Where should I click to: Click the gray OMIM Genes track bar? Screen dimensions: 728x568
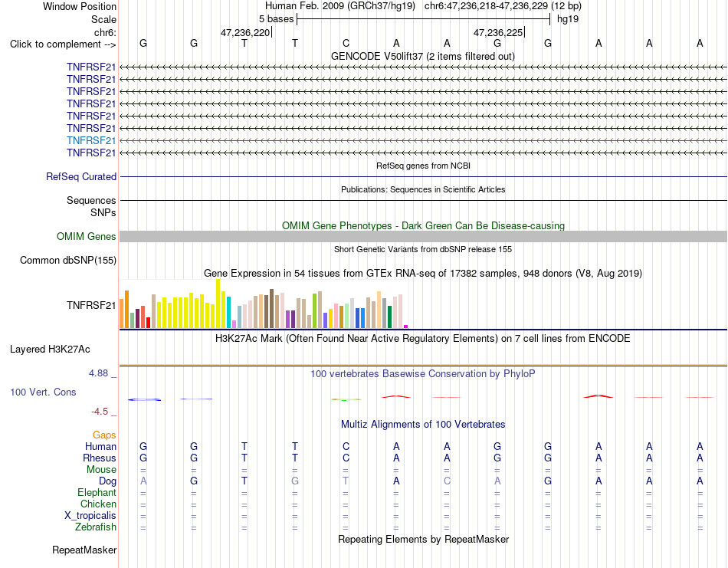tap(423, 236)
